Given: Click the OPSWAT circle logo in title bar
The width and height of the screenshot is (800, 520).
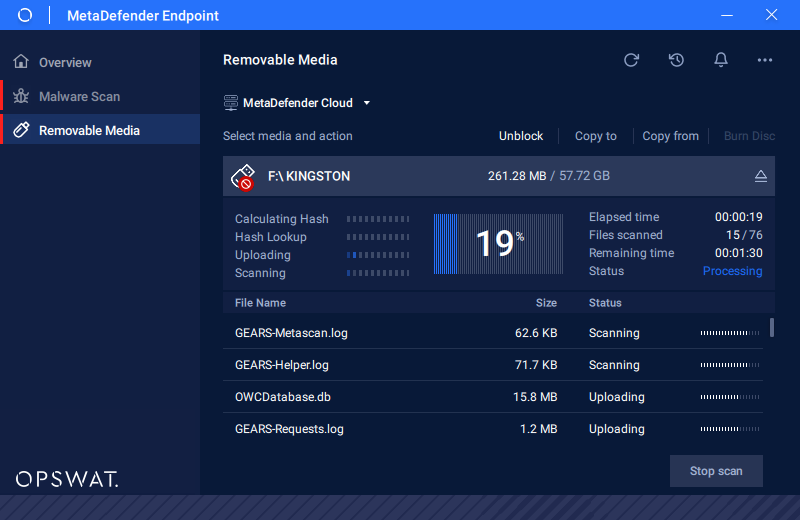Looking at the screenshot, I should (x=24, y=15).
